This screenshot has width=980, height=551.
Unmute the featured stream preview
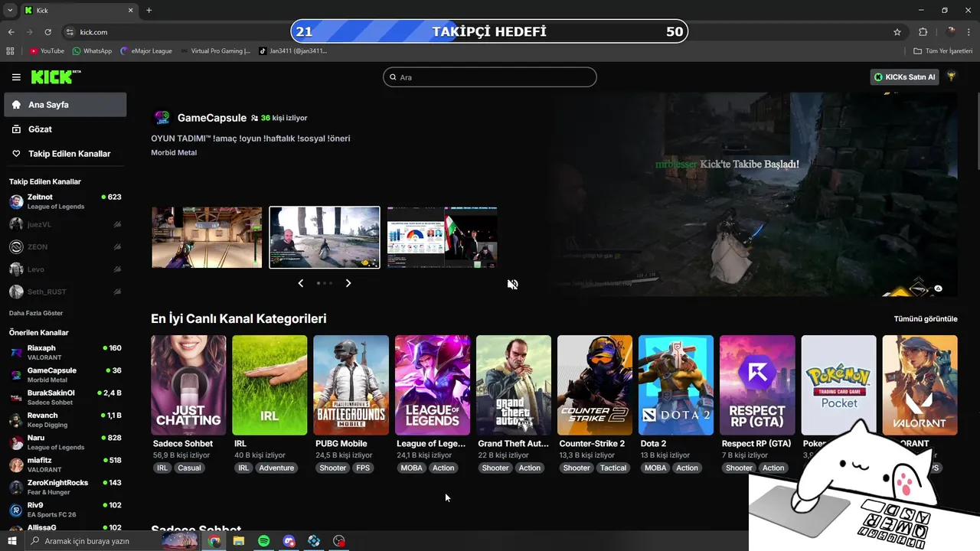[513, 284]
